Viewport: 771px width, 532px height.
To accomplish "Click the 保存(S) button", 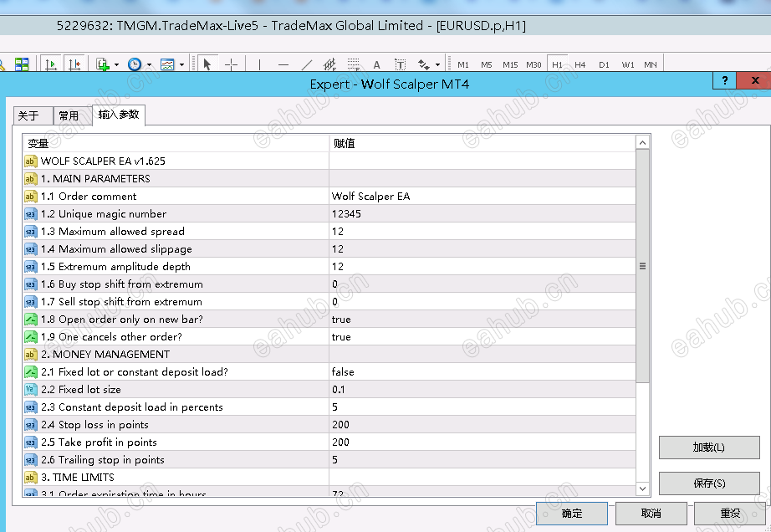I will point(709,483).
